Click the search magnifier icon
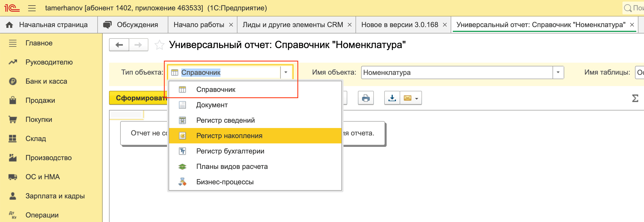This screenshot has height=222, width=644. point(628,8)
